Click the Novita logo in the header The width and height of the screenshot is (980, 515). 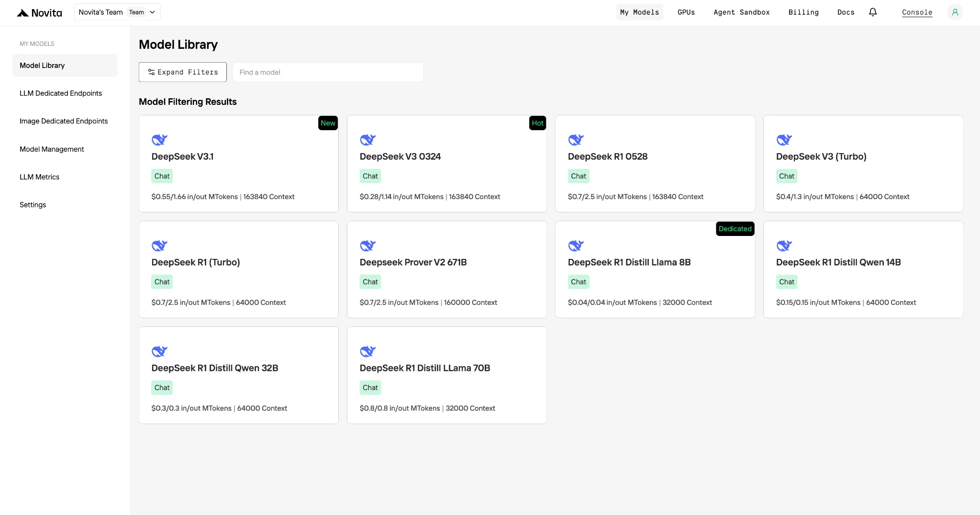coord(39,12)
